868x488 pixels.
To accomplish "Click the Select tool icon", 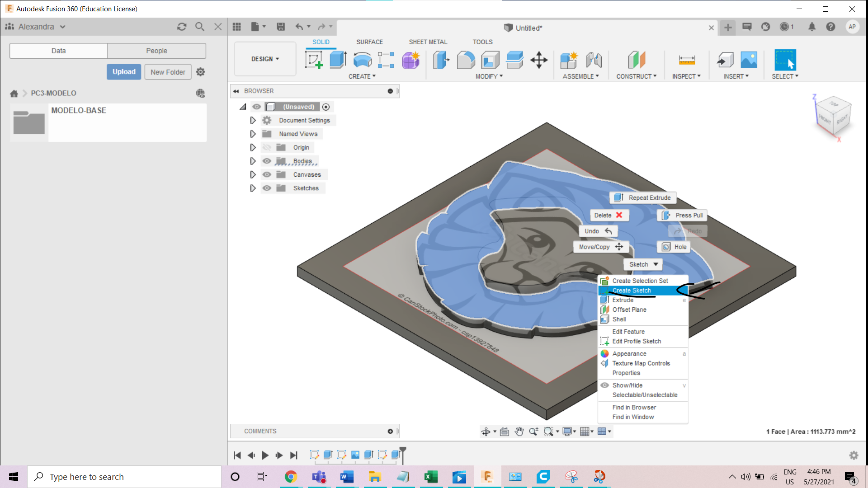I will (785, 60).
